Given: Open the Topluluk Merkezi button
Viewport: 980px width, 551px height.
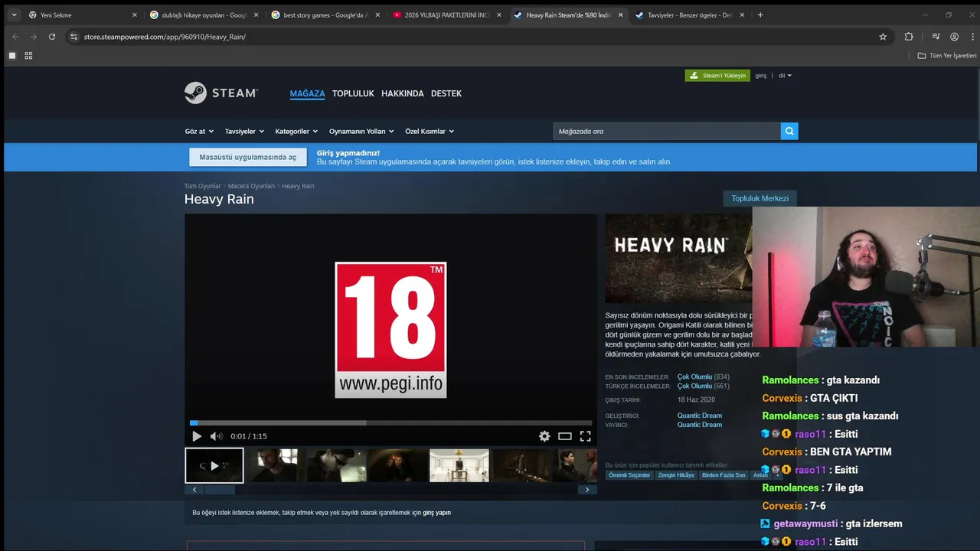Looking at the screenshot, I should click(x=759, y=198).
